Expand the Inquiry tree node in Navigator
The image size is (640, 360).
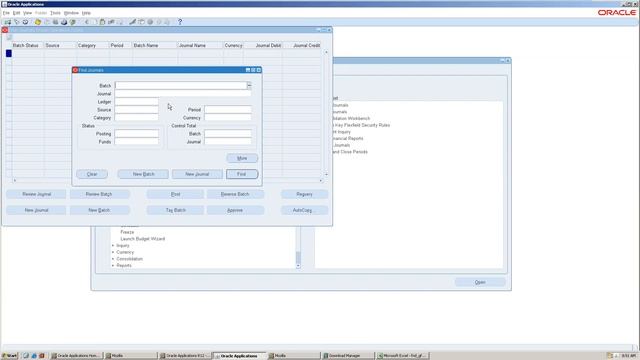(x=113, y=246)
